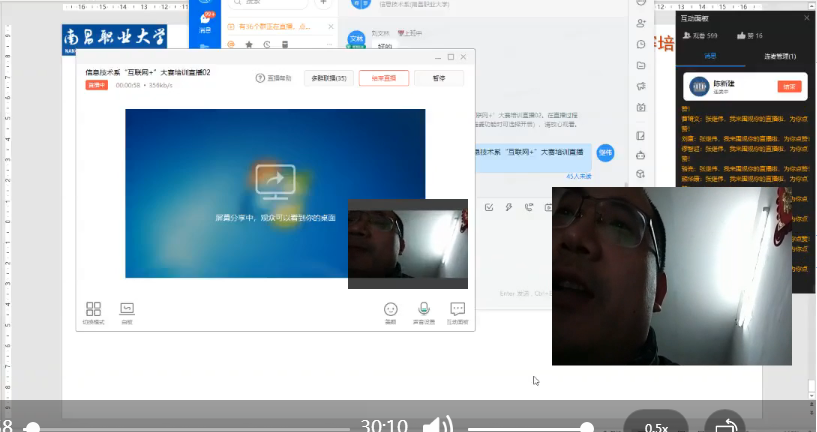
Task: Click the 45 unread link under message
Action: (579, 176)
